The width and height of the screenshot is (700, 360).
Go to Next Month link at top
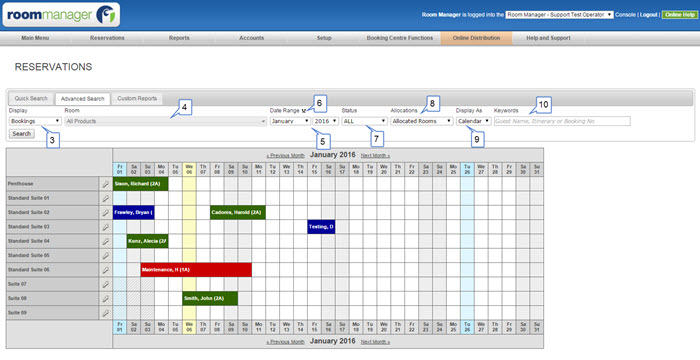(375, 155)
